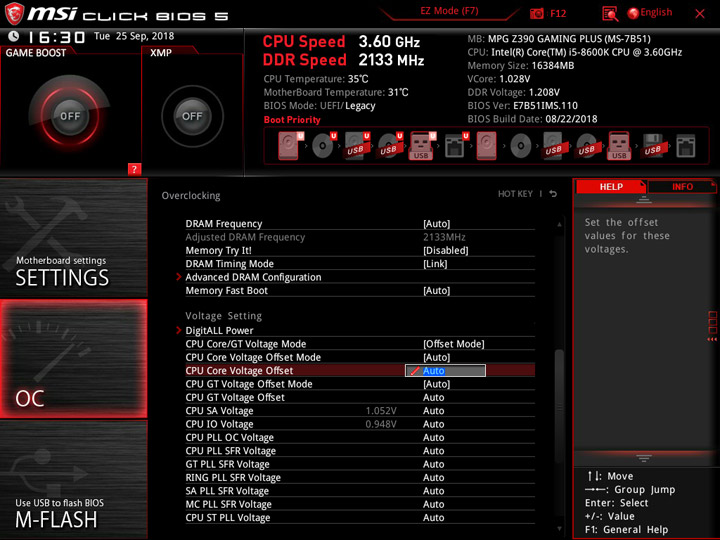Open the CPU Core/GT Voltage Mode dropdown

coord(453,344)
